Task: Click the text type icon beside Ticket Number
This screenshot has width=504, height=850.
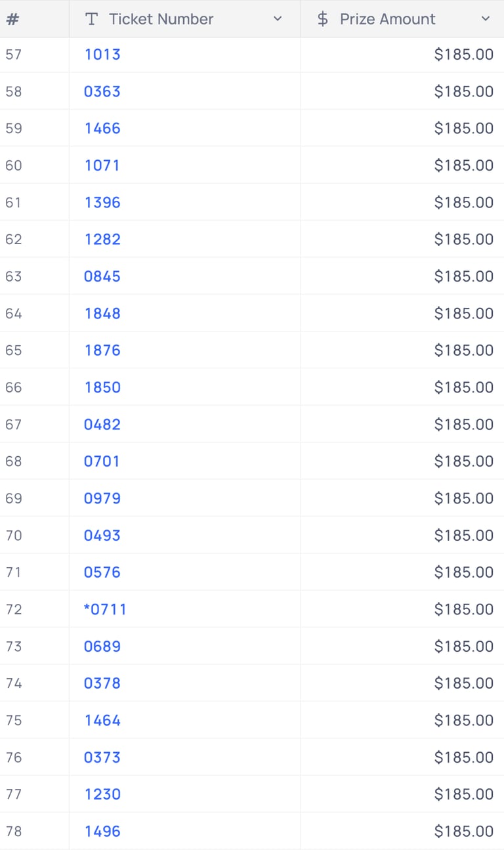Action: pyautogui.click(x=92, y=19)
